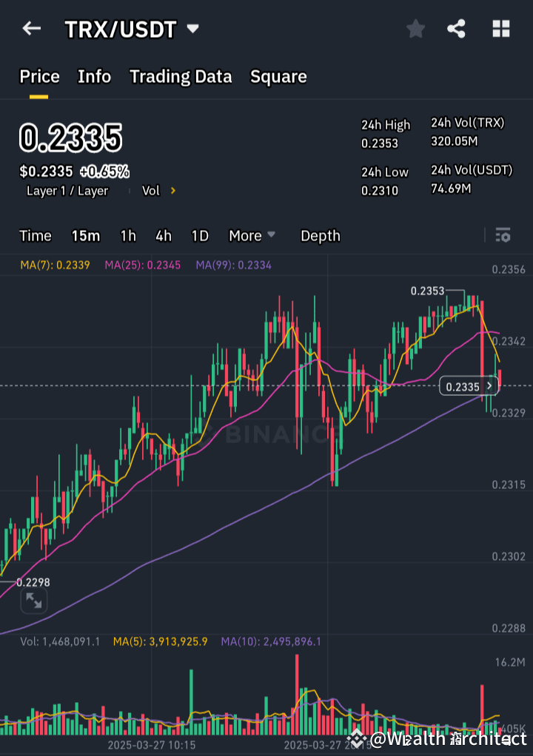Tap the fullscreen expand icon on chart

(x=33, y=601)
